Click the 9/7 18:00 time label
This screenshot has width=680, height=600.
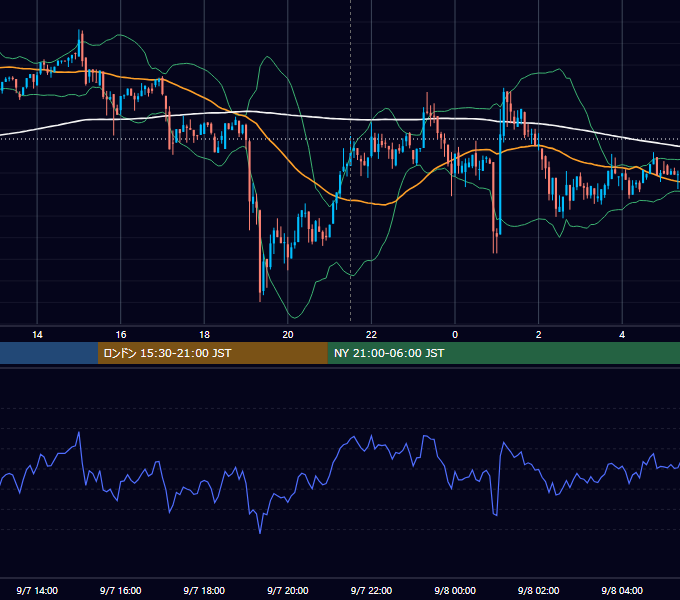pyautogui.click(x=204, y=591)
